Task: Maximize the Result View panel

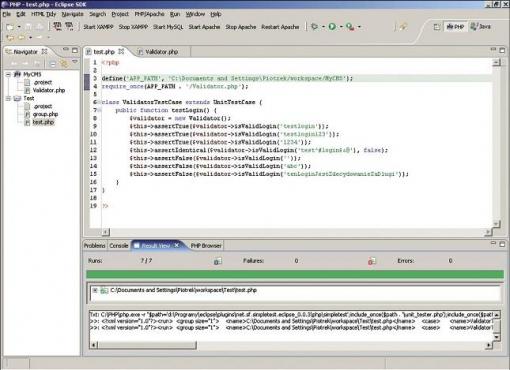Action: point(502,244)
